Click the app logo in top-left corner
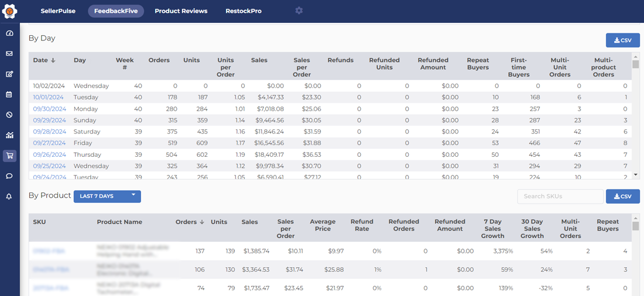Image resolution: width=644 pixels, height=296 pixels. [10, 11]
